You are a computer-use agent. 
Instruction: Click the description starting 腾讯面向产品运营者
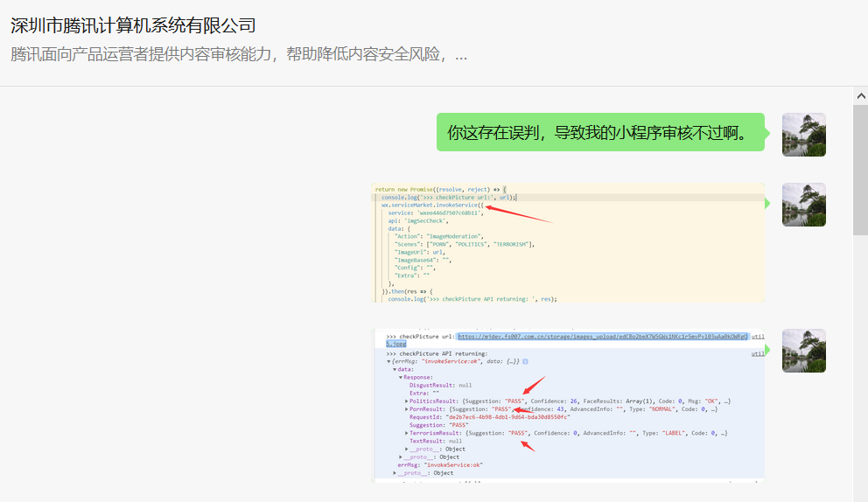click(239, 54)
